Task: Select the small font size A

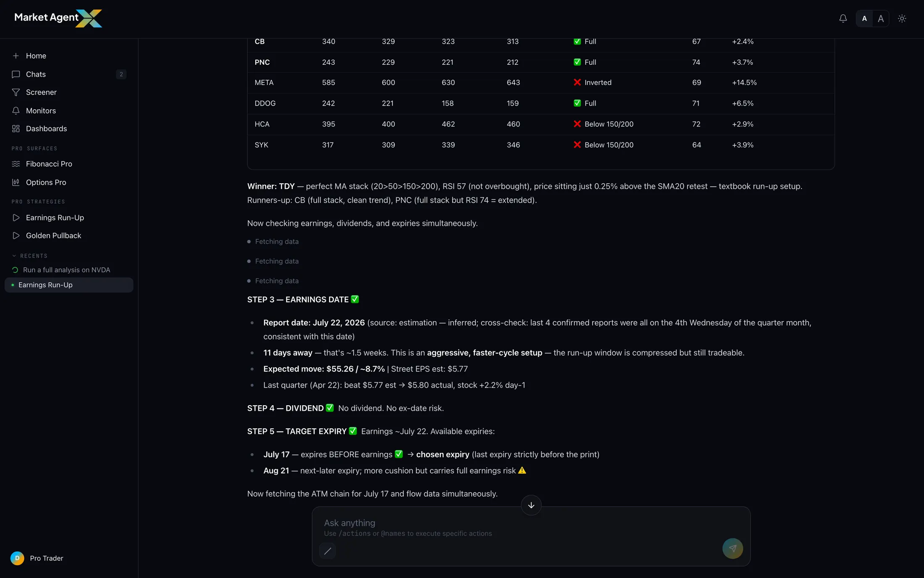Action: click(x=864, y=18)
